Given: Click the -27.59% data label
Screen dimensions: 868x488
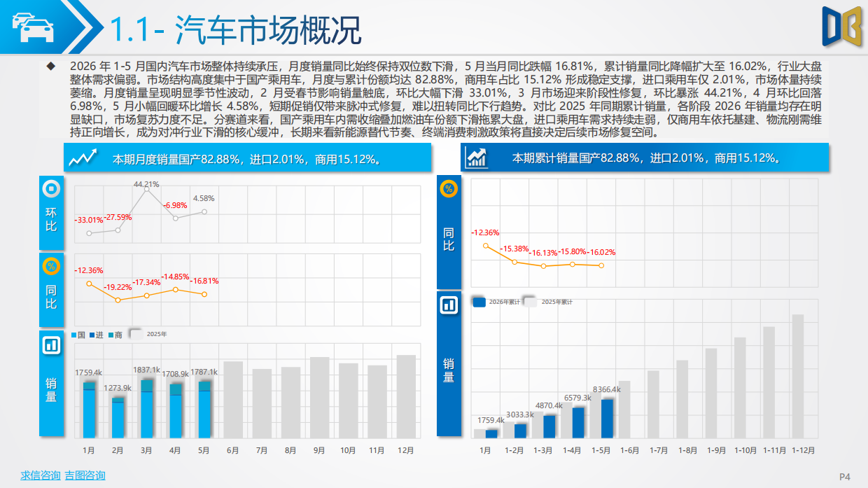Looking at the screenshot, I should tap(118, 217).
